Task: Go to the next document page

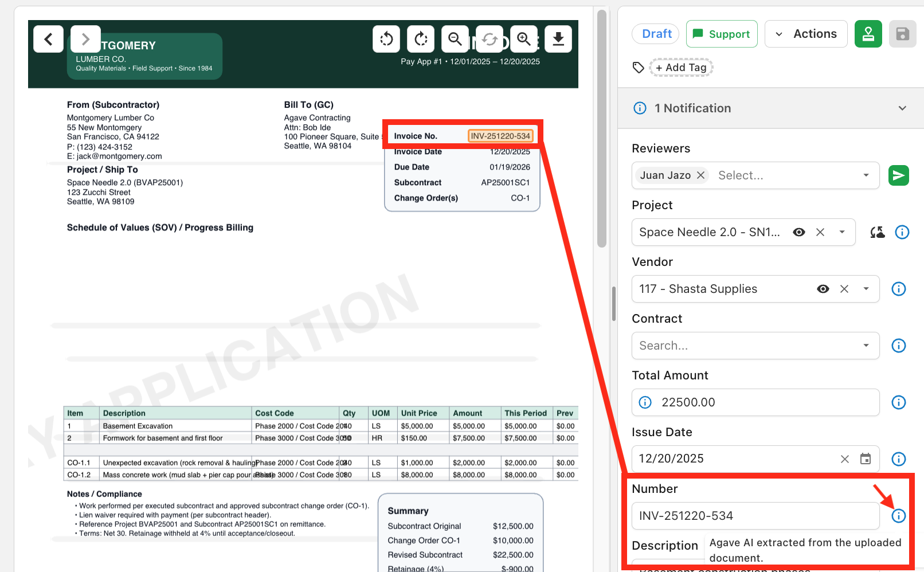Action: click(85, 39)
